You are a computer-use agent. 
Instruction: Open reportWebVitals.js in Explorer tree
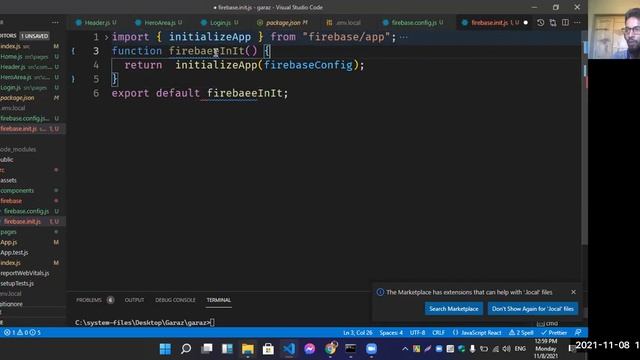pyautogui.click(x=24, y=273)
